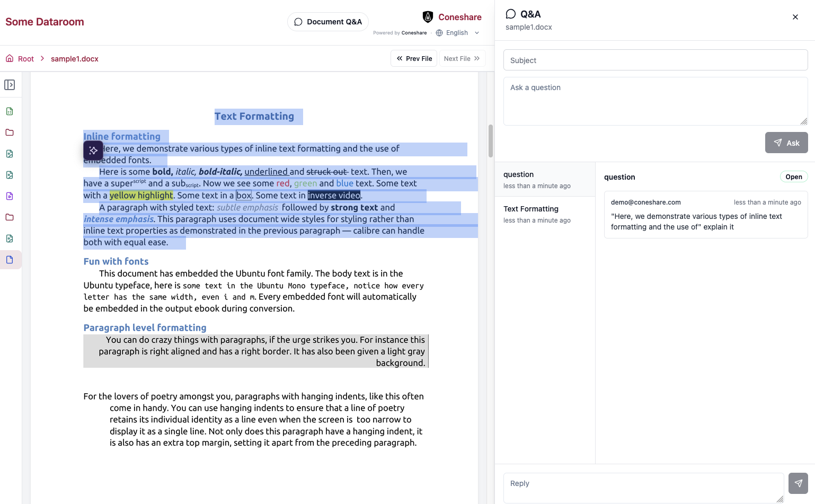Expand the sidebar panel toggle icon
The image size is (815, 504).
[x=10, y=85]
